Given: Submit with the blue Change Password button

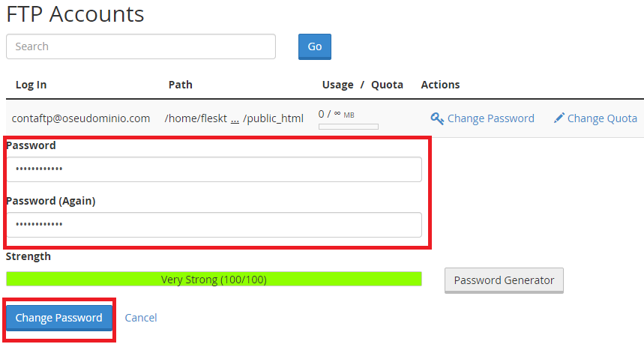Looking at the screenshot, I should (x=59, y=318).
